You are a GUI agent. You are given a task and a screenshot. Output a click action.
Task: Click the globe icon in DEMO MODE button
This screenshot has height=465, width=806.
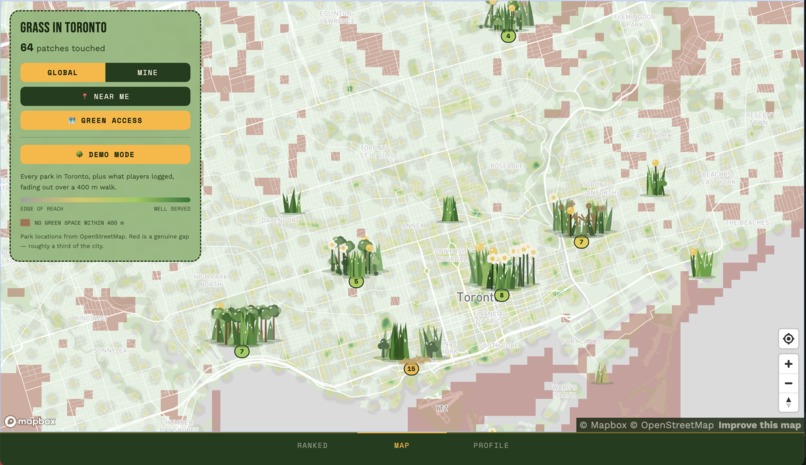coord(79,154)
